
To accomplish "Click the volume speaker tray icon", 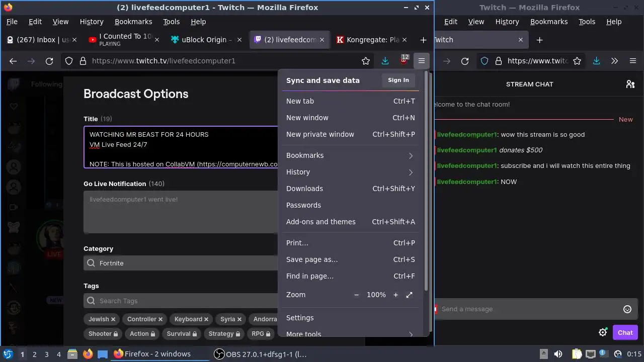I will coord(557,354).
